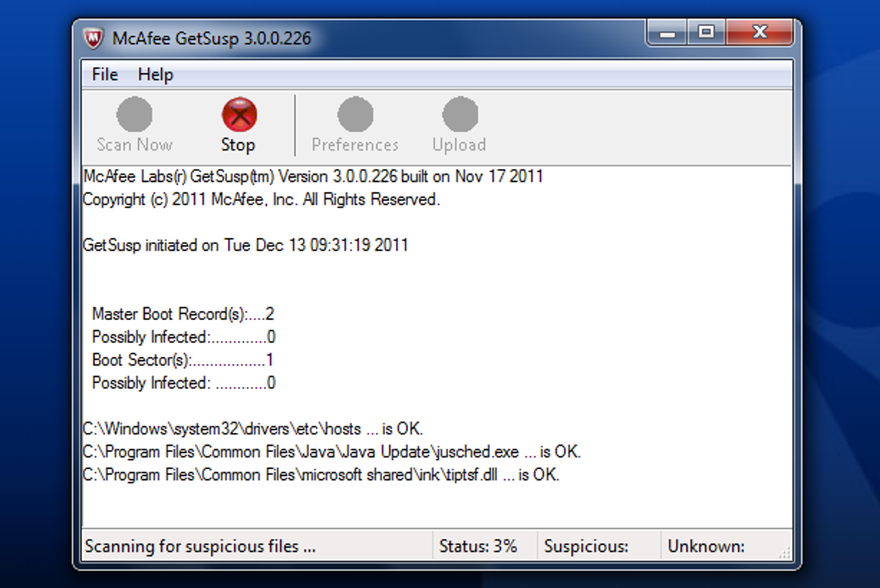The height and width of the screenshot is (588, 880).
Task: Click the Scan Now label
Action: click(135, 145)
